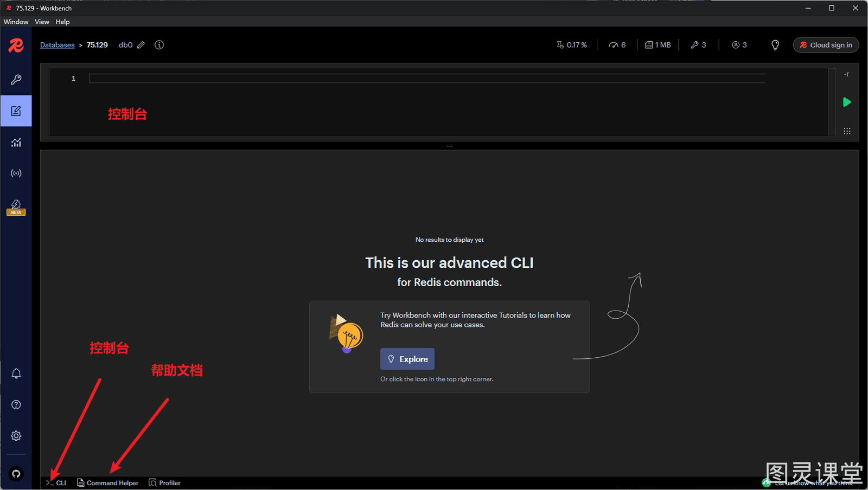Click the total keys stat with key icon

(x=698, y=45)
